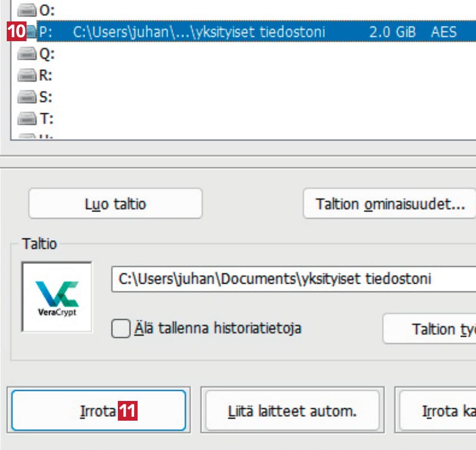Open the Taltion työkalut button
The image size is (476, 450).
430,329
